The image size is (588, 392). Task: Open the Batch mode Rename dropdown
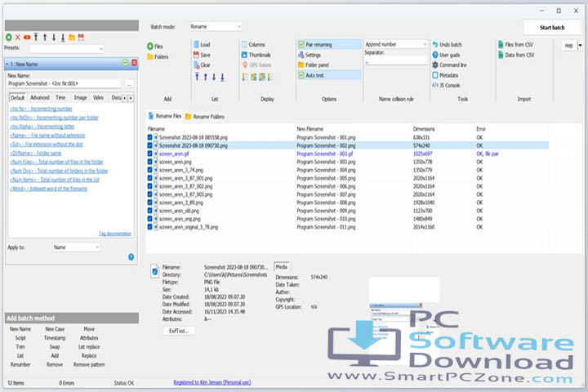216,27
